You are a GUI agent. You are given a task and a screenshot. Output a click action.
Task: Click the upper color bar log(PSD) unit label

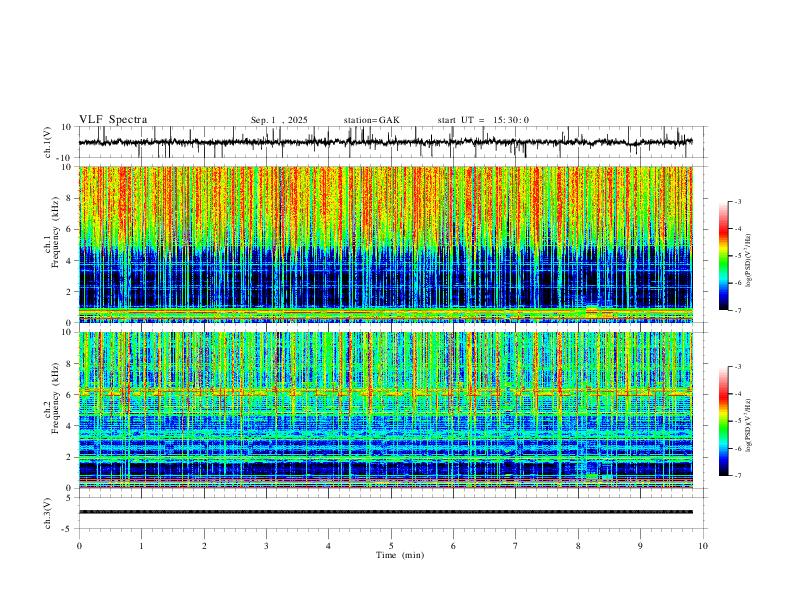[748, 261]
